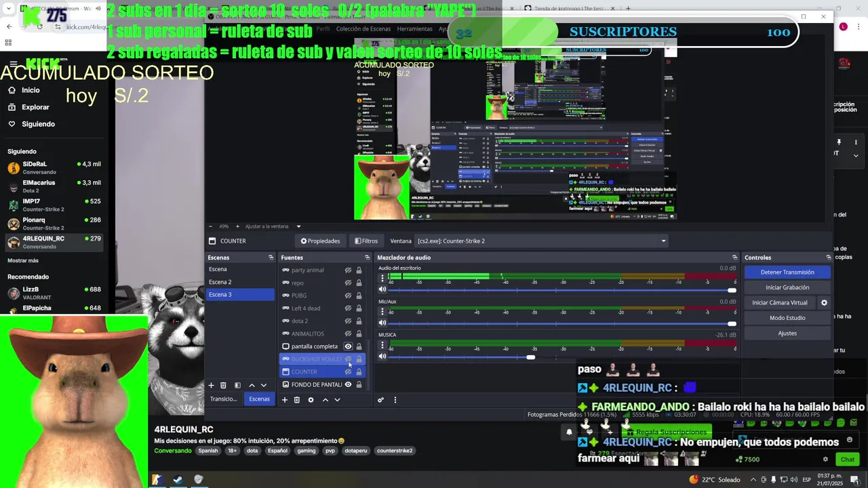The image size is (868, 488).
Task: Open audio mixer kebab menu at panel bottom
Action: click(395, 400)
